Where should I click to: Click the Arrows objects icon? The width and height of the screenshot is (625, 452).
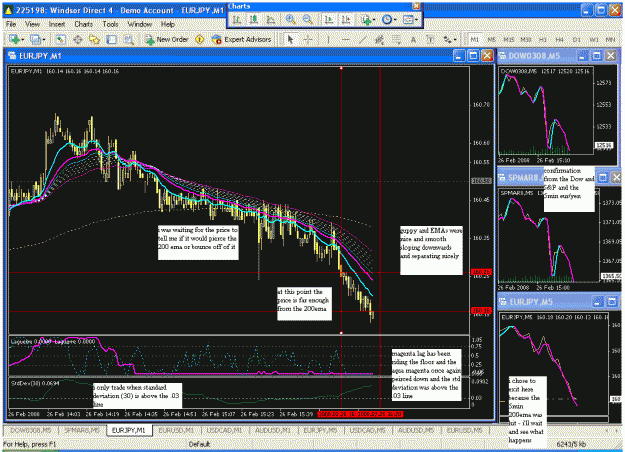(447, 39)
